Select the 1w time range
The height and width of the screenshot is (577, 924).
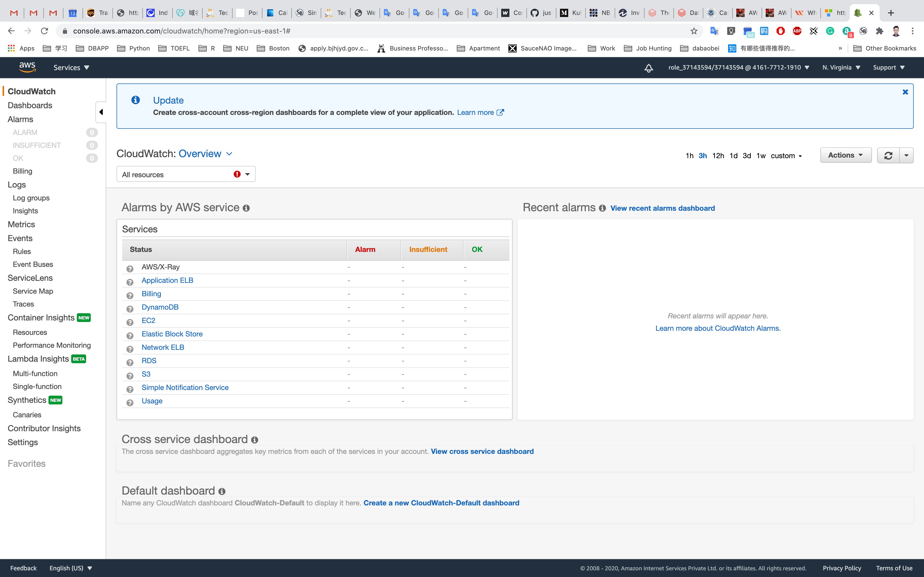point(761,156)
